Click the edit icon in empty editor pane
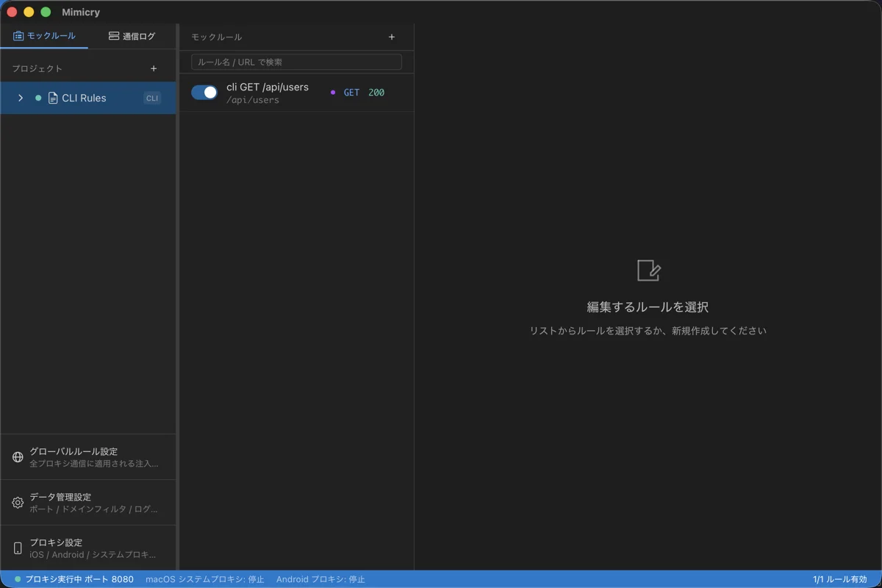Image resolution: width=882 pixels, height=588 pixels. (649, 270)
